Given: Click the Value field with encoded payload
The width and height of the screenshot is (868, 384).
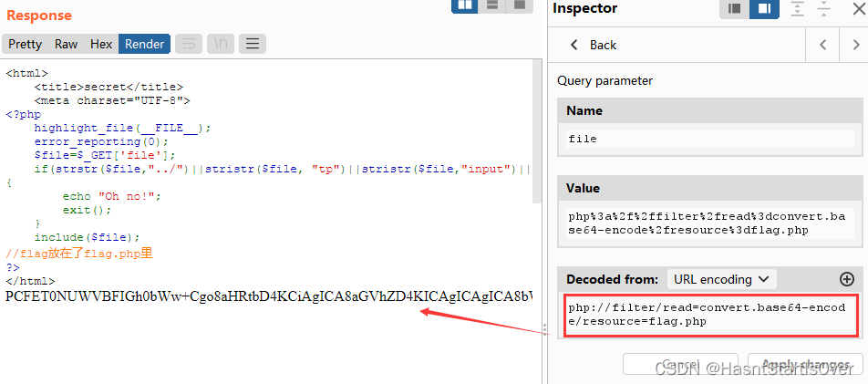Looking at the screenshot, I should point(711,223).
